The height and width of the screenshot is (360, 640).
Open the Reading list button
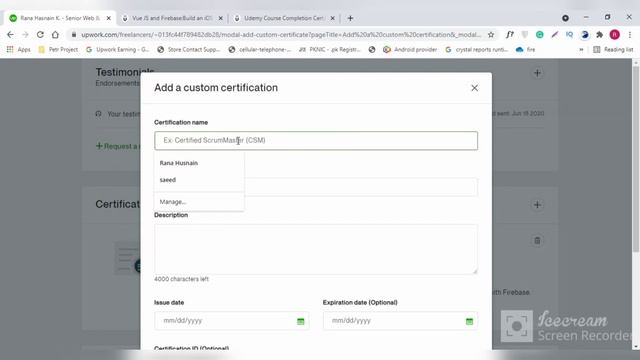coord(613,49)
